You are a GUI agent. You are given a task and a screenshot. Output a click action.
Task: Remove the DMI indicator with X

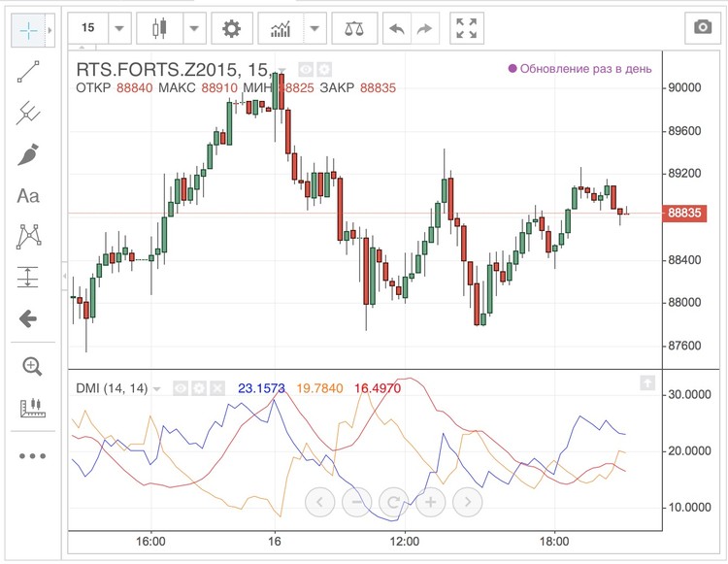click(x=216, y=388)
